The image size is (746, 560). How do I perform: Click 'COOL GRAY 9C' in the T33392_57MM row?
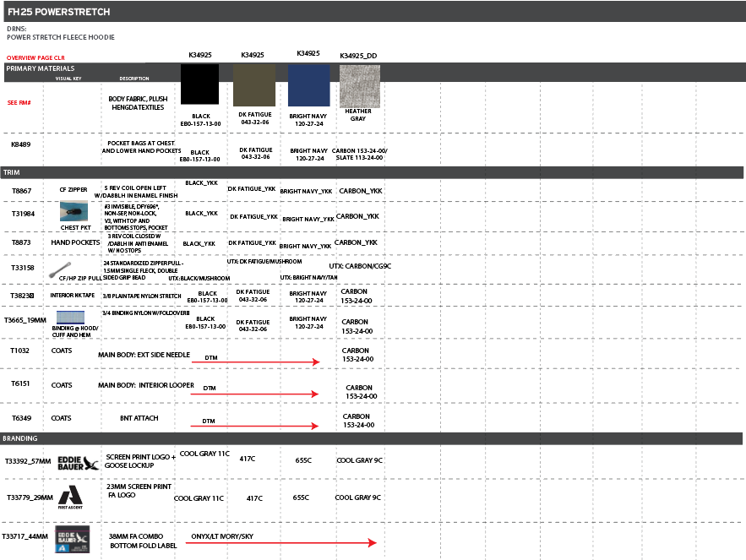click(360, 460)
